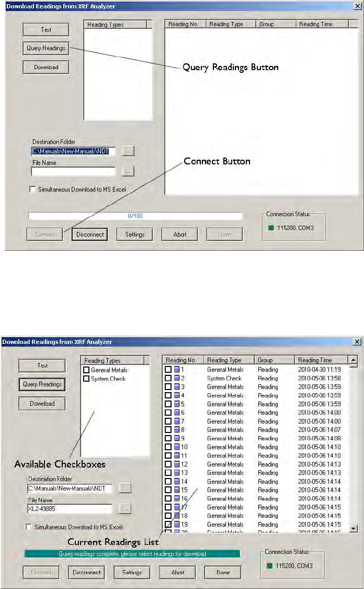Image resolution: width=364 pixels, height=589 pixels.
Task: Click Group column header in the populated list
Action: [275, 360]
